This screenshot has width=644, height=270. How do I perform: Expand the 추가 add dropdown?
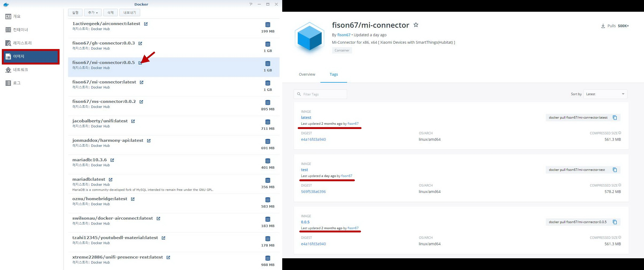[93, 13]
